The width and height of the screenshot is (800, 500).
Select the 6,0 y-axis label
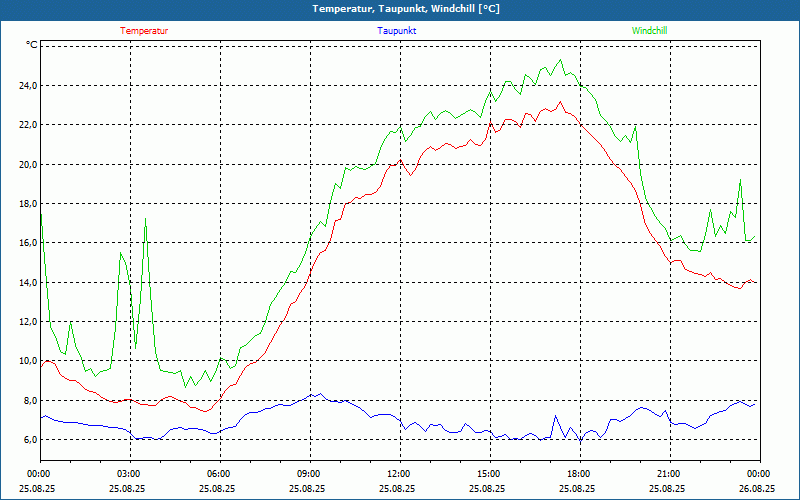click(30, 440)
